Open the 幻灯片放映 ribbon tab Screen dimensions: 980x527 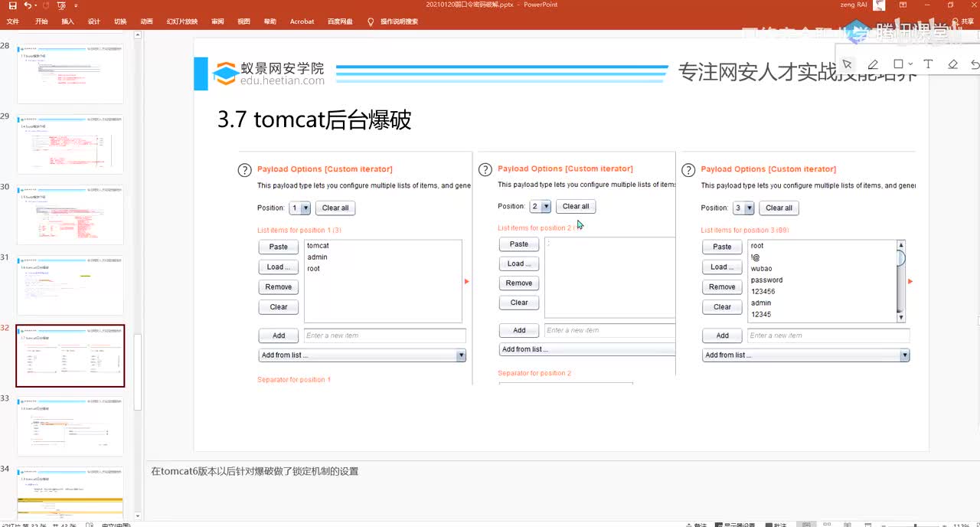[182, 21]
